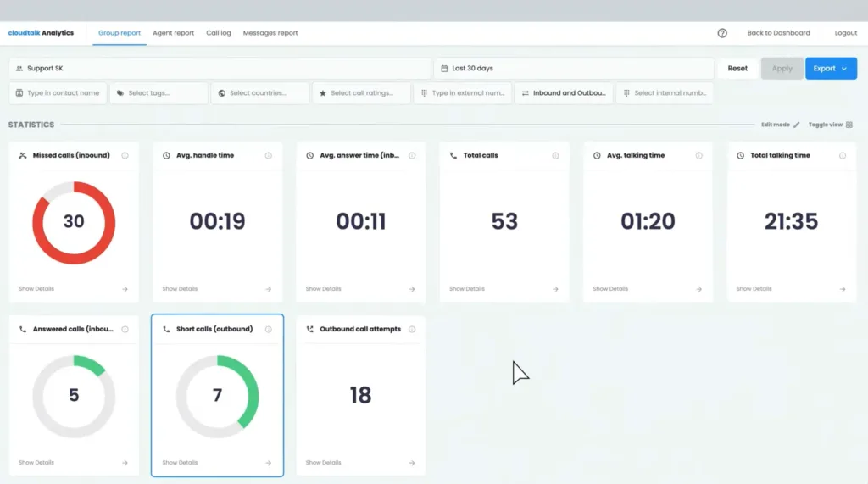
Task: Click the missed call icon on Missed calls card
Action: 23,156
